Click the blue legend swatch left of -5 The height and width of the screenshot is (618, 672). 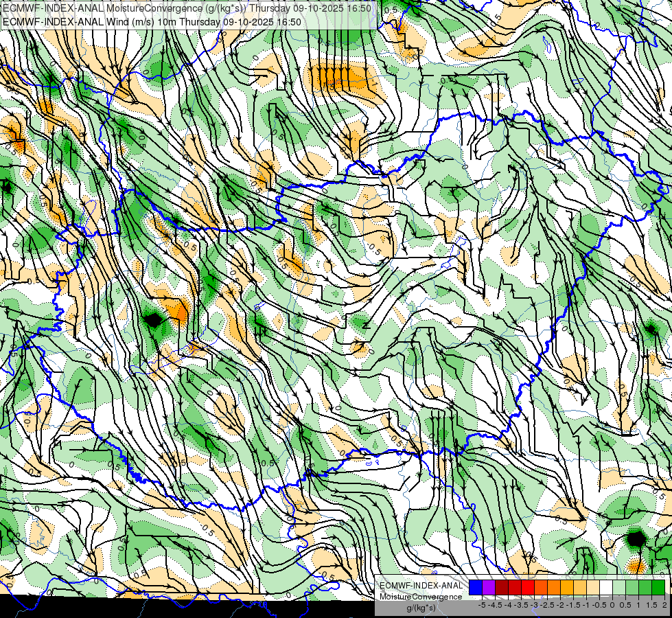click(x=476, y=587)
